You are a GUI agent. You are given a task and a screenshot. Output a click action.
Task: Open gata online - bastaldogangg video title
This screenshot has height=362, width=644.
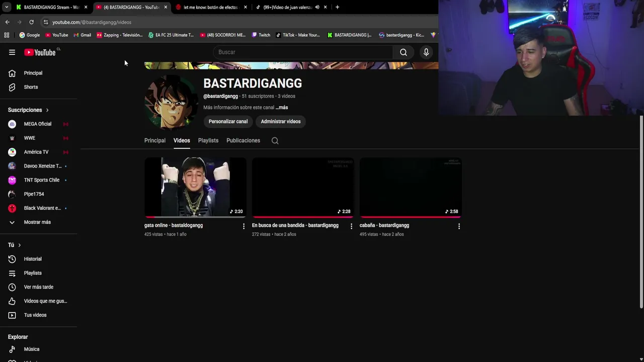[174, 225]
